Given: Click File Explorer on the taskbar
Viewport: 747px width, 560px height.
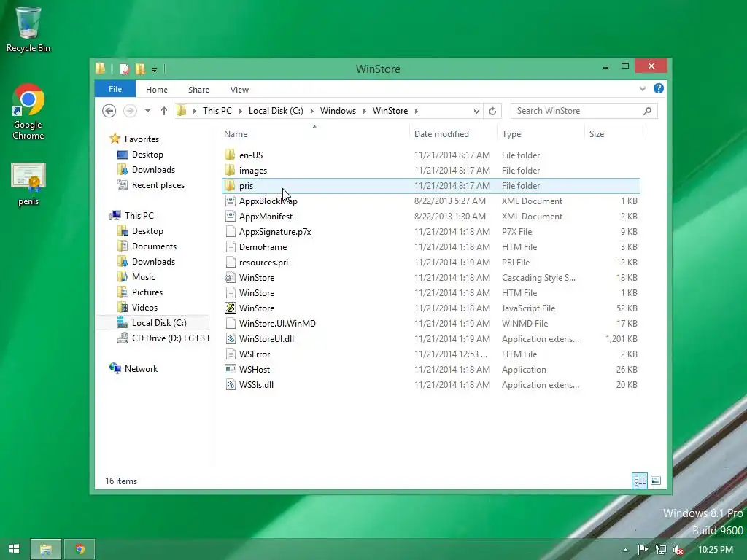Looking at the screenshot, I should coord(46,549).
